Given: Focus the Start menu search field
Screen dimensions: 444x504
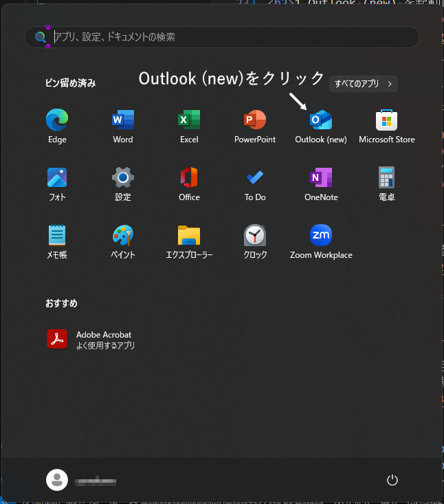Looking at the screenshot, I should click(x=222, y=37).
